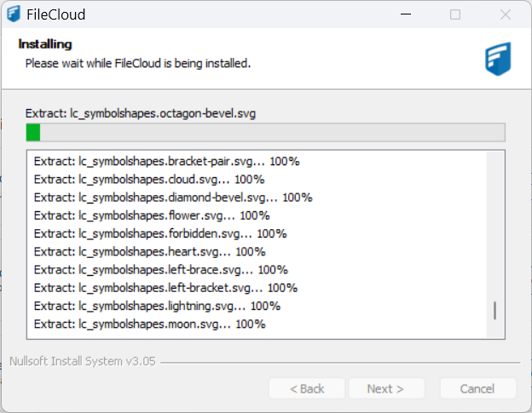Select the heart.svg extract log line
The image size is (532, 413).
150,251
